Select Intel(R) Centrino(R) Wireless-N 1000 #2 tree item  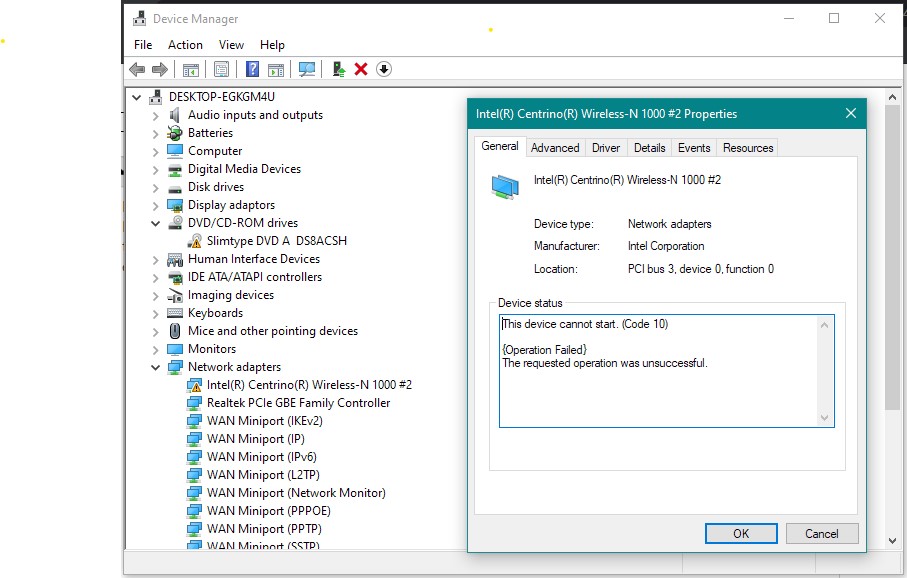tap(309, 385)
